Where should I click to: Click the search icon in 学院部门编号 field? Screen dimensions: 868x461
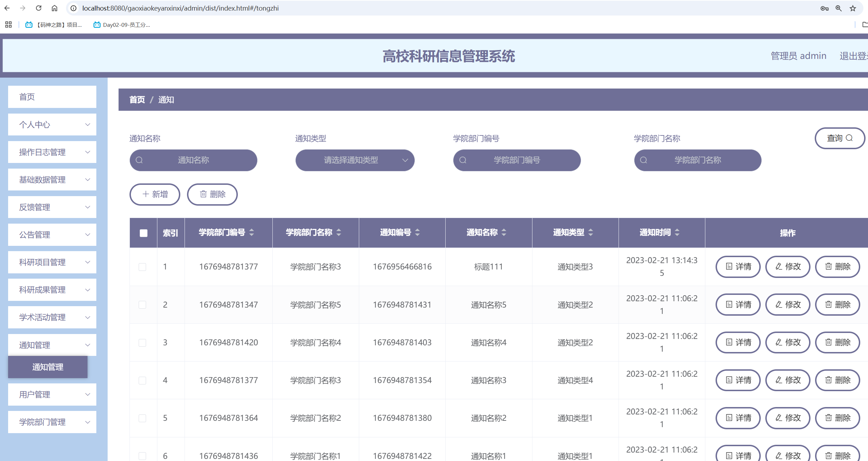tap(463, 160)
